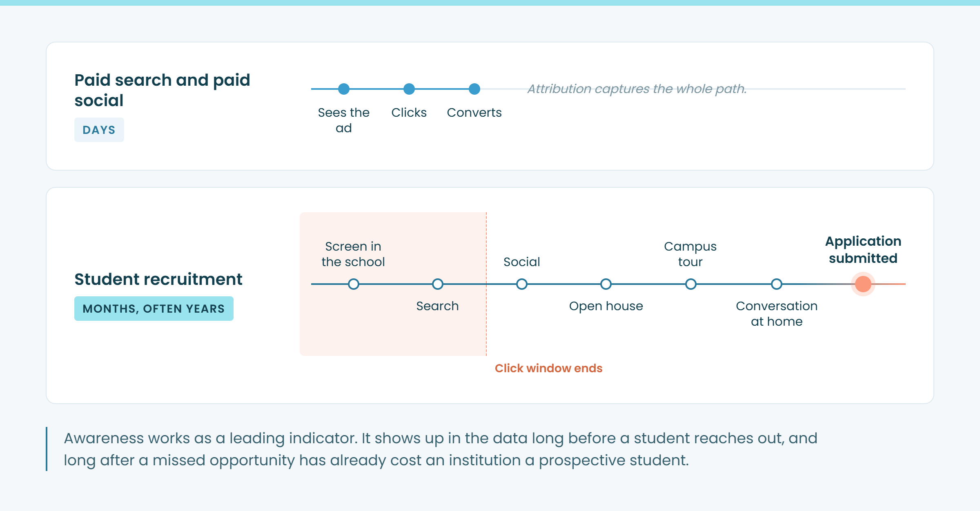Click the 'Sees the ad' timeline dot
Image resolution: width=980 pixels, height=511 pixels.
coord(344,89)
